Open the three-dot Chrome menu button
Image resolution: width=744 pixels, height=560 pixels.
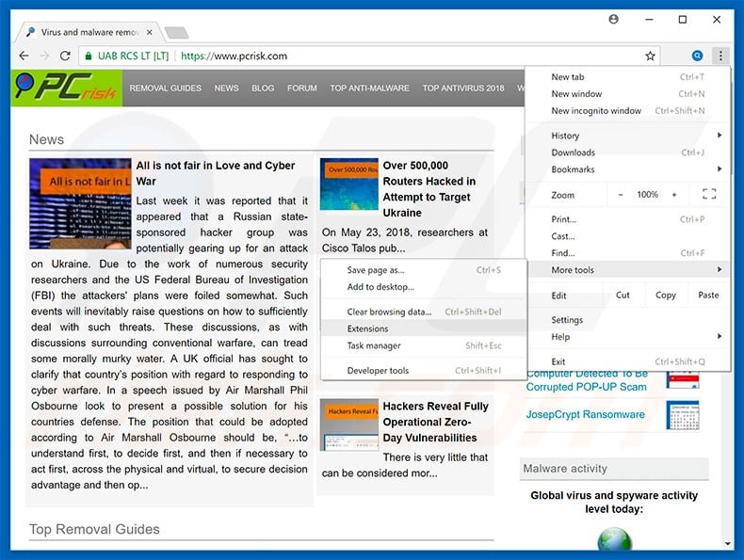pyautogui.click(x=720, y=56)
